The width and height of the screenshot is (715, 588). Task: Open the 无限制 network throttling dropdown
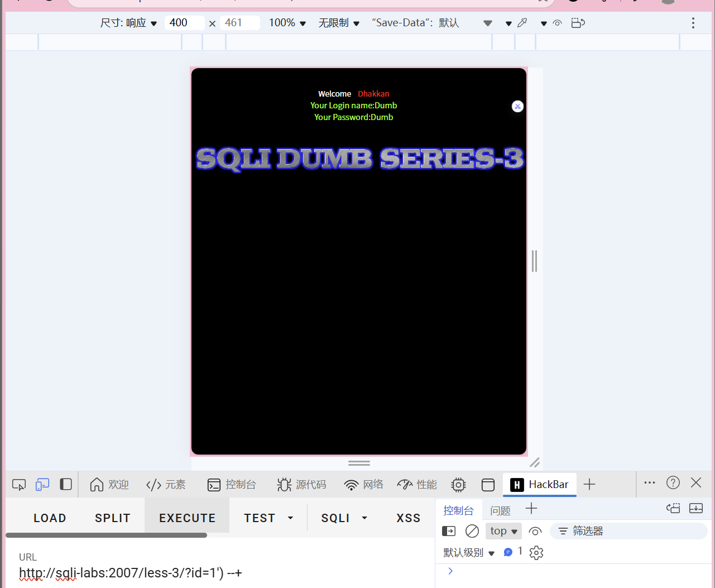pos(338,23)
